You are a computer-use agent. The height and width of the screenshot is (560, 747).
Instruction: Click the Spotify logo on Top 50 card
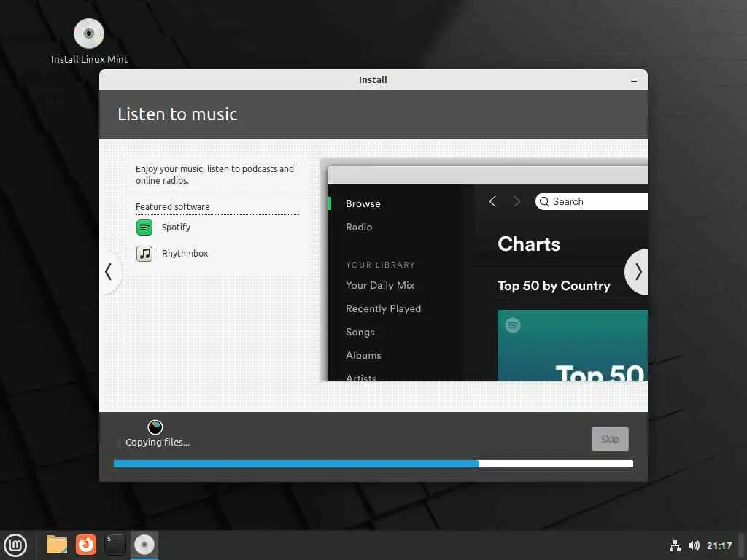pos(513,325)
